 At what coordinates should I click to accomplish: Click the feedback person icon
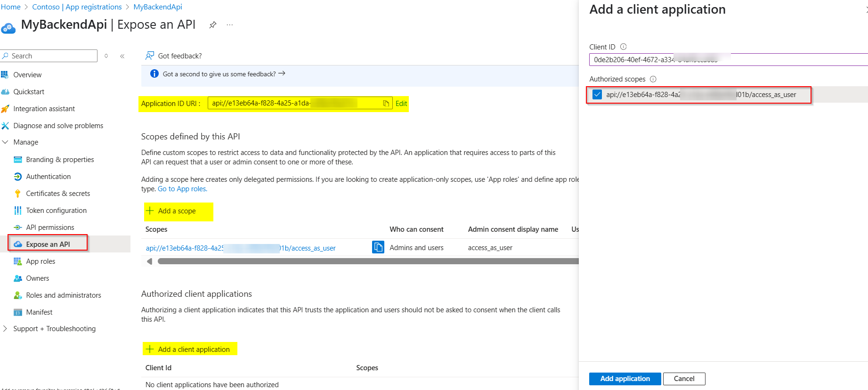[150, 56]
